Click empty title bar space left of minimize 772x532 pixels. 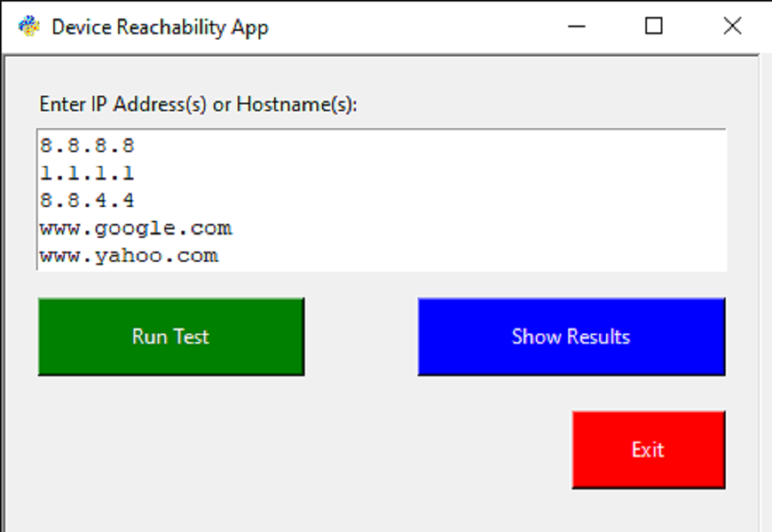tap(425, 27)
